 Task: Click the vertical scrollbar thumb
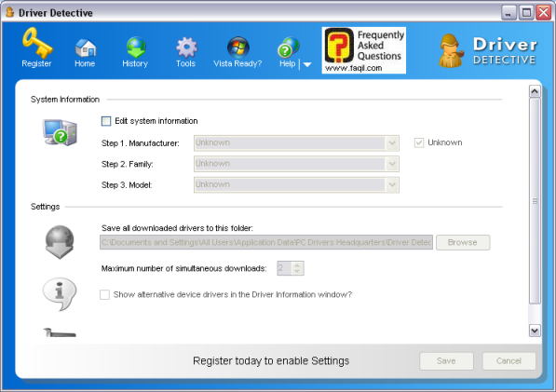(535, 201)
